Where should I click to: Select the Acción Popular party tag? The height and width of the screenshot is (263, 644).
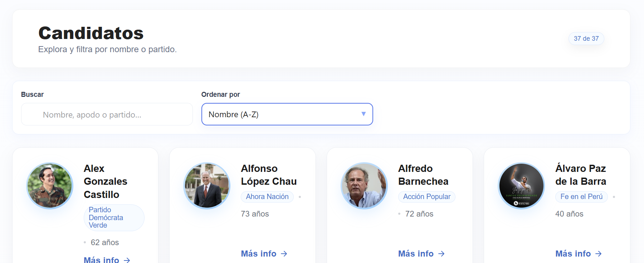click(427, 197)
